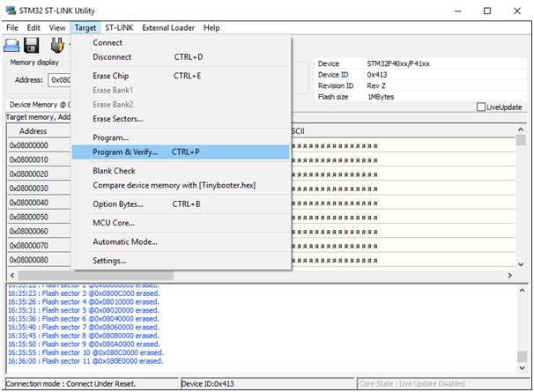The width and height of the screenshot is (534, 392).
Task: Switch to the Device Memory tab
Action: tap(39, 105)
